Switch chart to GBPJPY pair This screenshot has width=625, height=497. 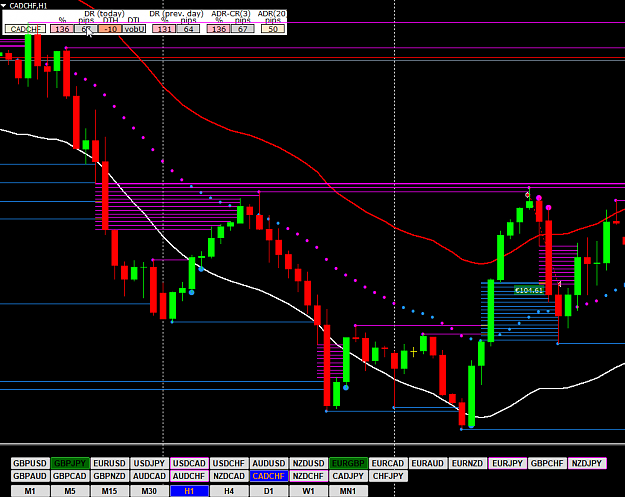tap(70, 463)
